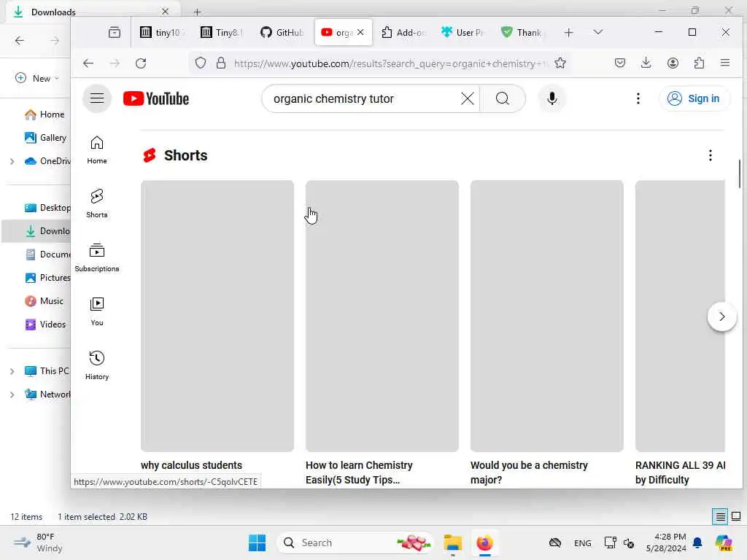Open Music folder in File Explorer
The image size is (747, 560).
(44, 301)
